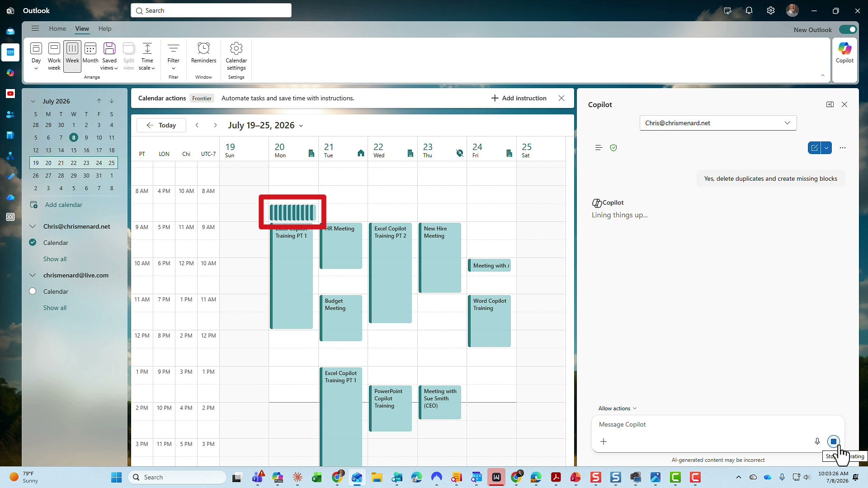Open OneDrive in left rail
The image size is (868, 488).
click(x=10, y=197)
